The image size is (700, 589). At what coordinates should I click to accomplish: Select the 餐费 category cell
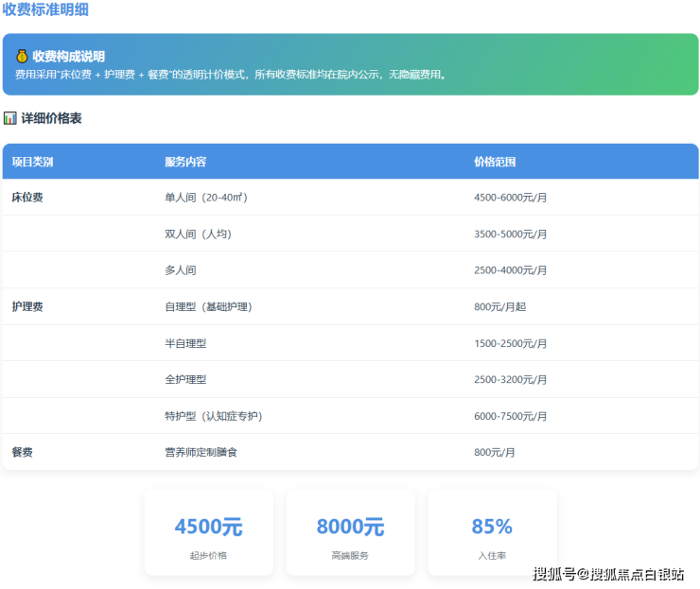(x=22, y=453)
